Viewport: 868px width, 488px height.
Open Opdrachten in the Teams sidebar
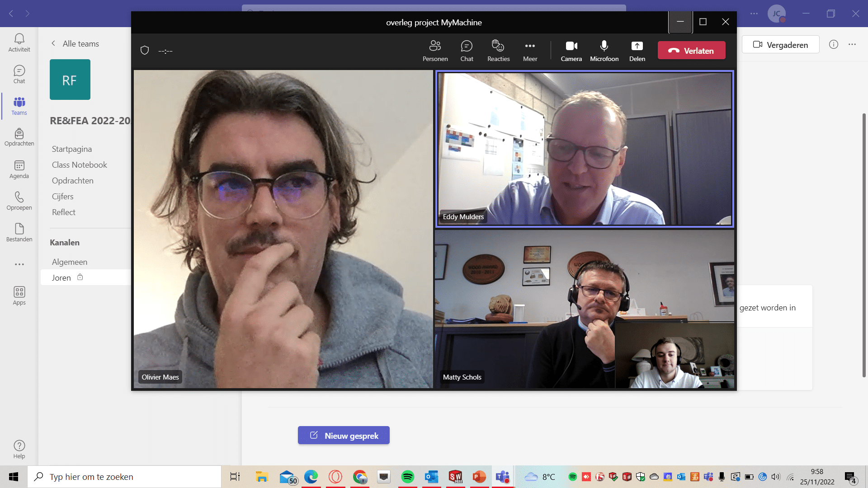[19, 137]
